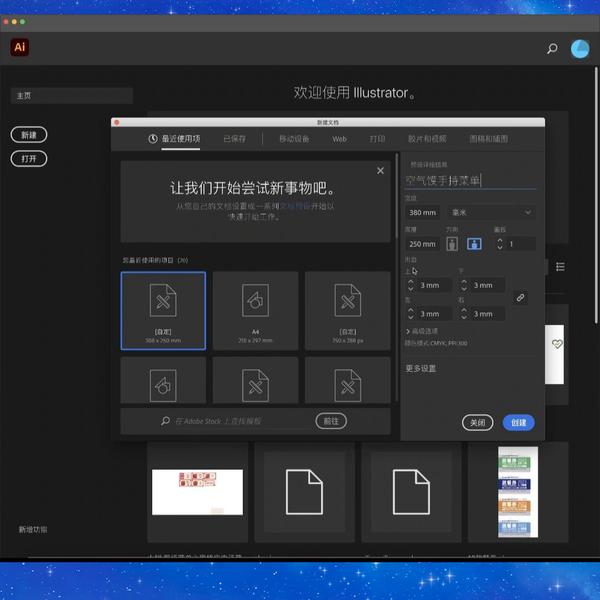Decrease the artboard count with the down arrow

pyautogui.click(x=500, y=247)
